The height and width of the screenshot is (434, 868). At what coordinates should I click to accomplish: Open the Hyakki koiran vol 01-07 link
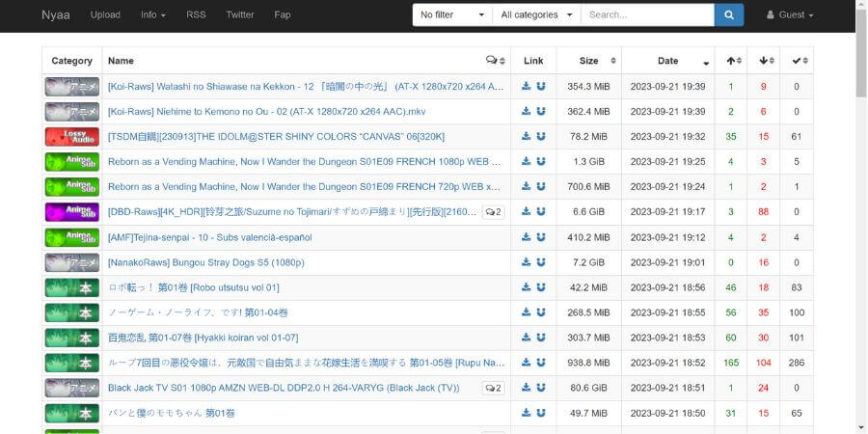(x=203, y=338)
